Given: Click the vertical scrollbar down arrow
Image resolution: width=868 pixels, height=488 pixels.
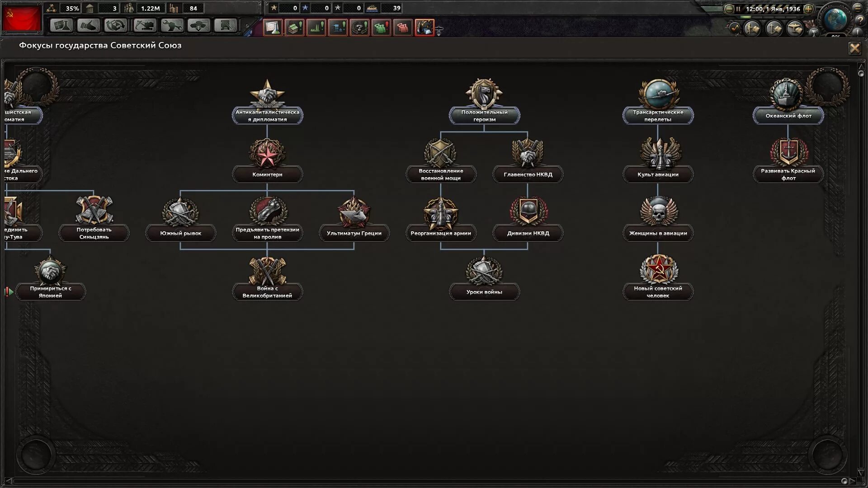Looking at the screenshot, I should 861,473.
